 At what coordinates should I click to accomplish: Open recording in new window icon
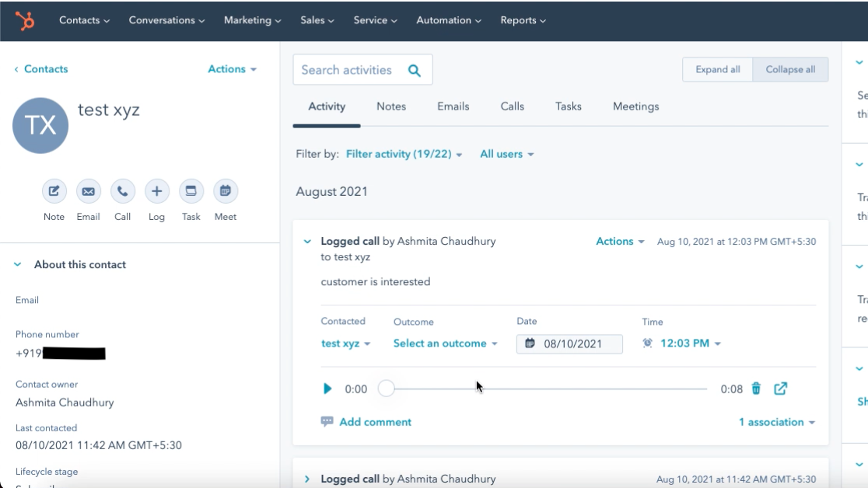(x=780, y=389)
